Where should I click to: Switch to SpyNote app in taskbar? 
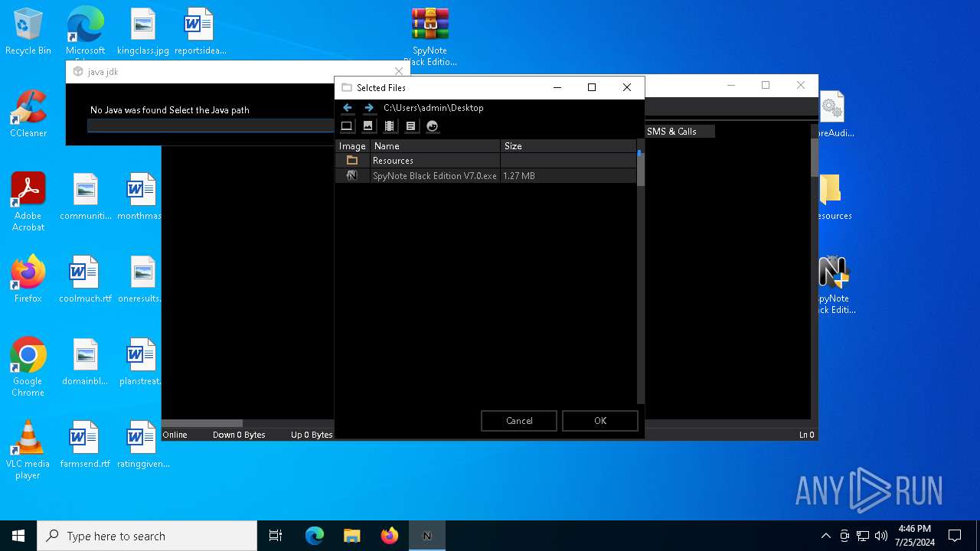coord(427,536)
